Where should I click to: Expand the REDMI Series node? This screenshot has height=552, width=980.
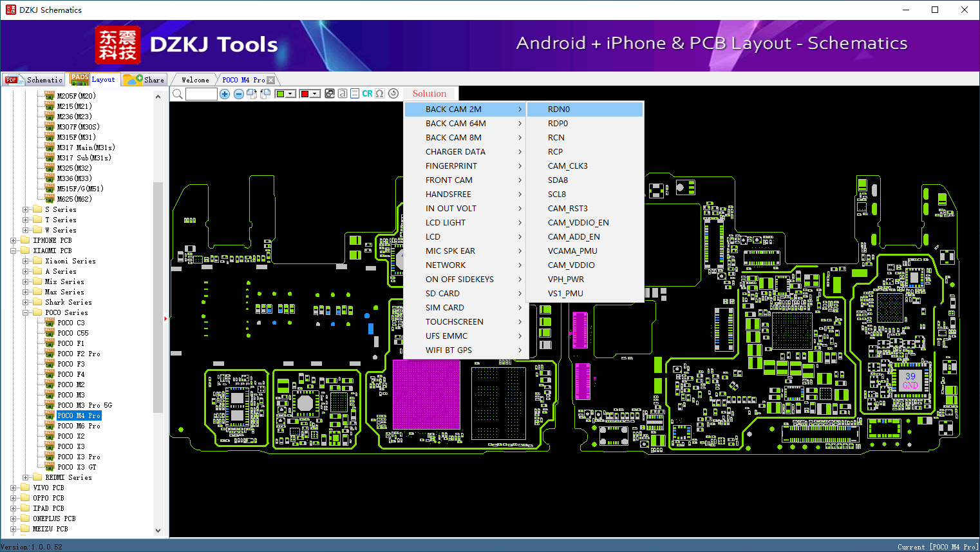[x=26, y=477]
